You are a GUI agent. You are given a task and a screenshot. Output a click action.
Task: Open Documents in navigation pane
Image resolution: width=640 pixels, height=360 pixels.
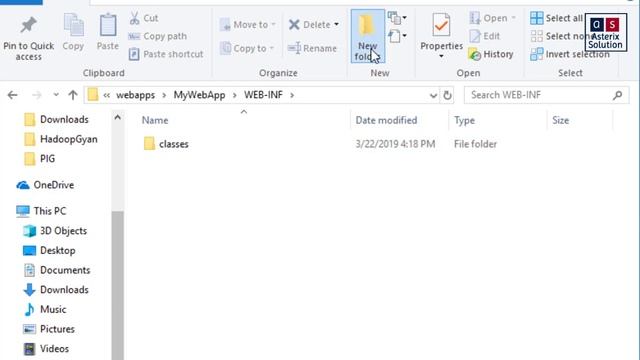[x=57, y=270]
